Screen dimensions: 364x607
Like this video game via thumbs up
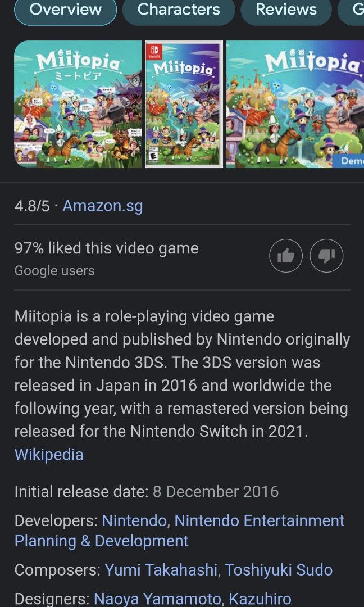[286, 256]
